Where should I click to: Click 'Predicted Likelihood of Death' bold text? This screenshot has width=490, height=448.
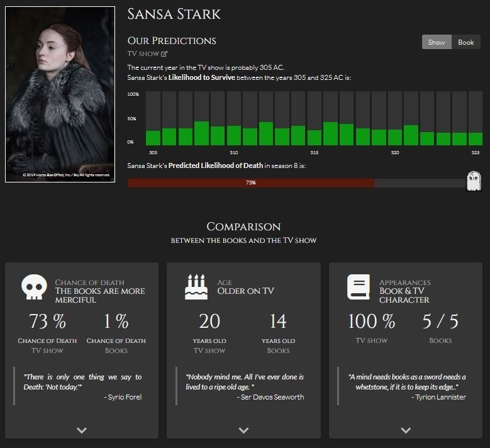tap(216, 165)
